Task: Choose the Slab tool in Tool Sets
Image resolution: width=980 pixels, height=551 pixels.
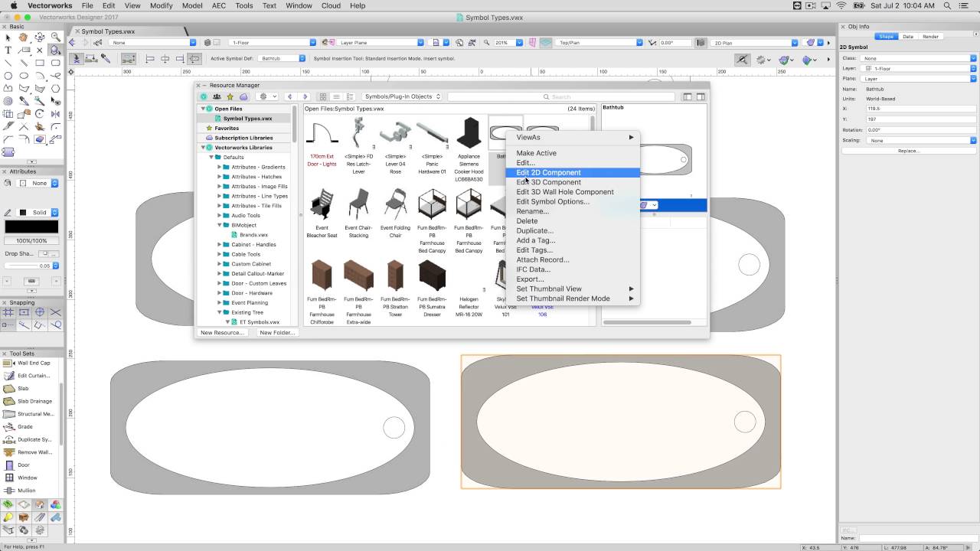Action: 24,388
